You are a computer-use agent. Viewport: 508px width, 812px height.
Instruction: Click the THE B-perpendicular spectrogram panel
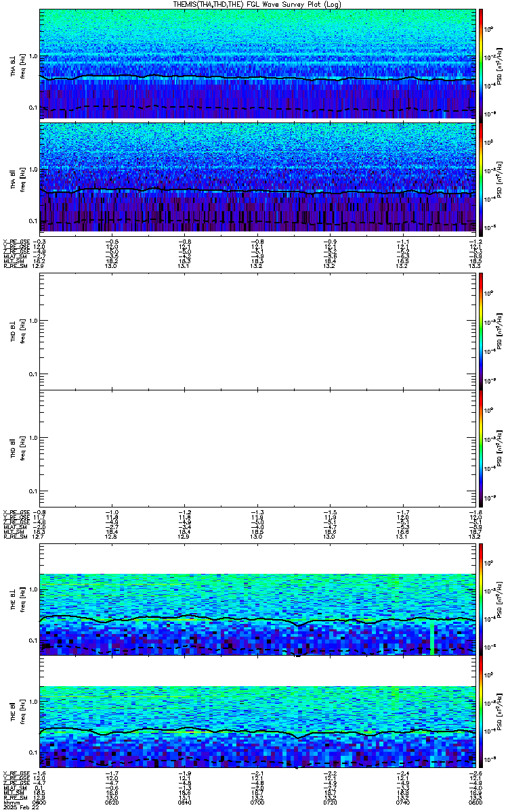258,600
